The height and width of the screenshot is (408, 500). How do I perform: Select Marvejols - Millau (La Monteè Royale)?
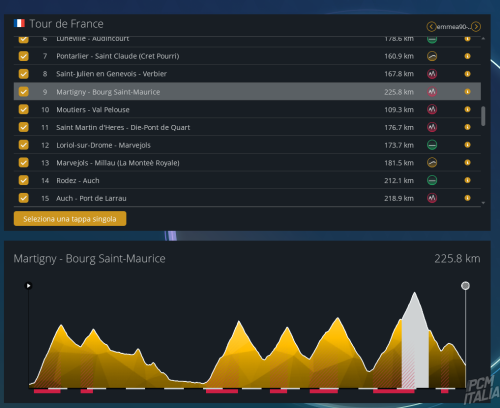coord(247,162)
